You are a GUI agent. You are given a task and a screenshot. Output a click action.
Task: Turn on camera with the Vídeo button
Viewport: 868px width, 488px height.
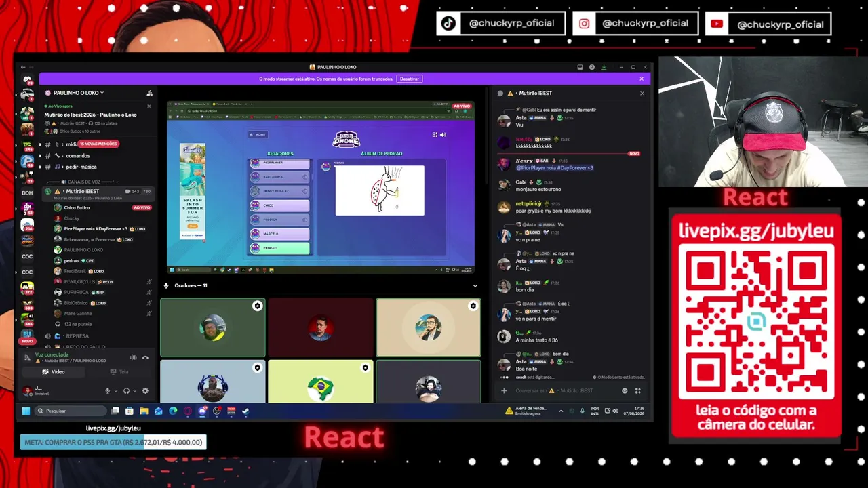[x=54, y=372]
